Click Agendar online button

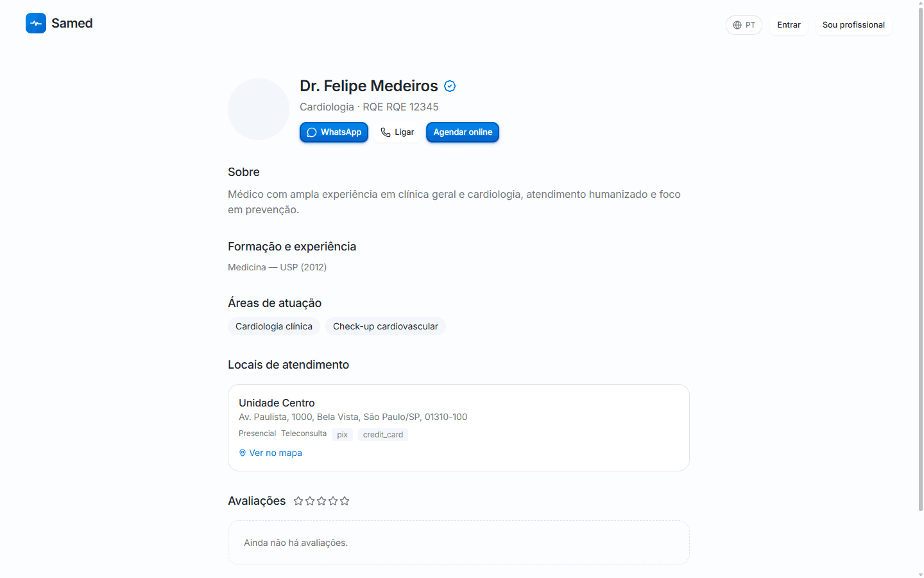click(463, 132)
